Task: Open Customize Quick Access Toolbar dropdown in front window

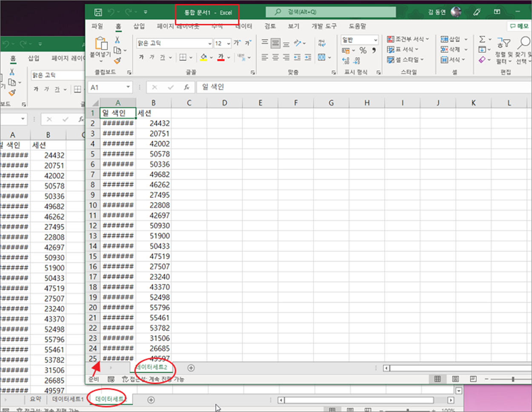Action: point(146,12)
